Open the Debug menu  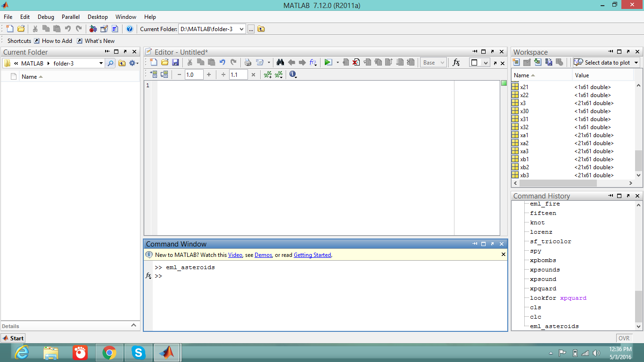coord(46,16)
